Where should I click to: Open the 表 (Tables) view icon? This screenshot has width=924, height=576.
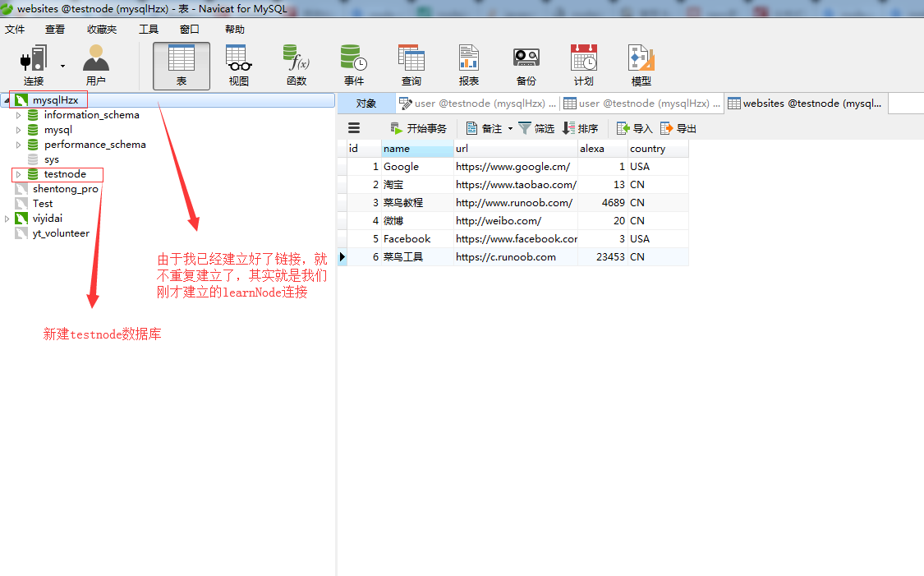point(181,64)
